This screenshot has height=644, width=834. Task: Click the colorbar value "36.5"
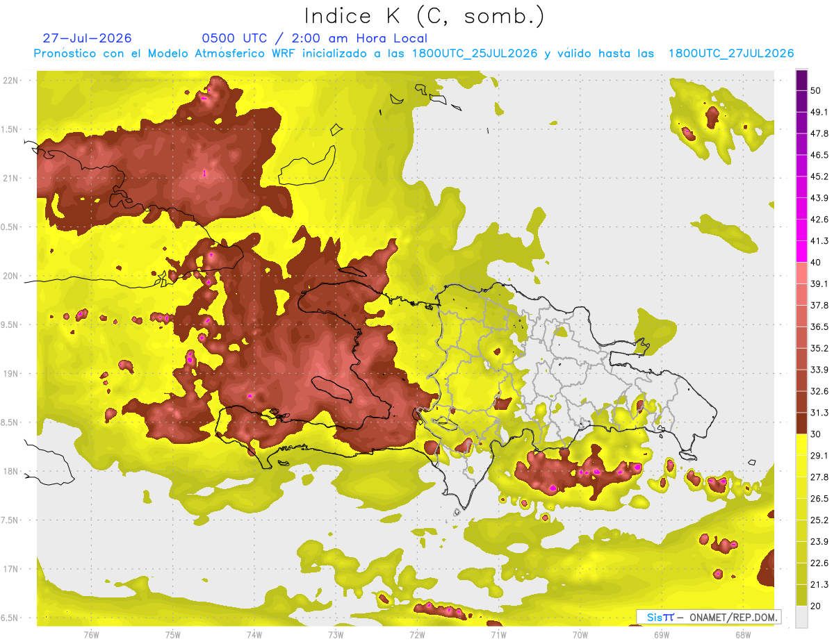(819, 327)
